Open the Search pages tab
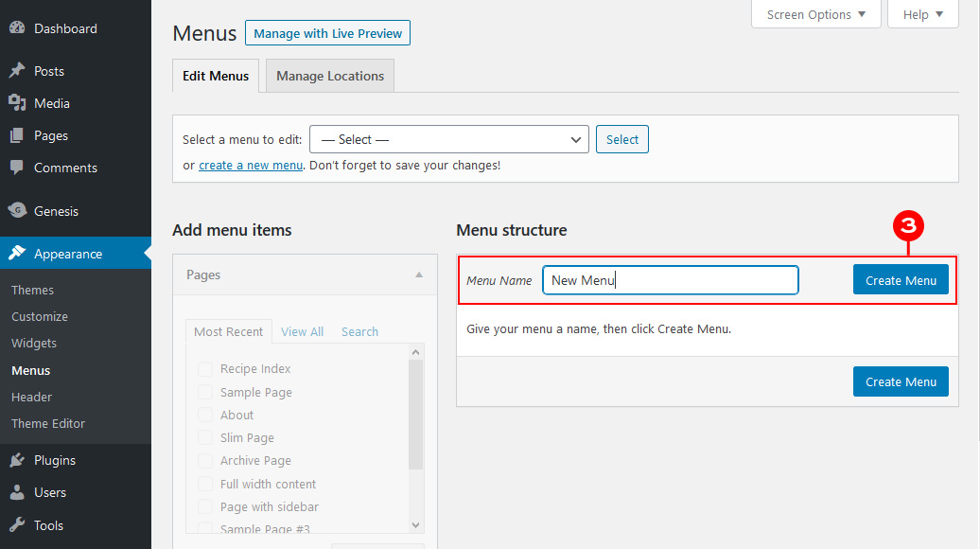This screenshot has height=549, width=980. [x=359, y=331]
